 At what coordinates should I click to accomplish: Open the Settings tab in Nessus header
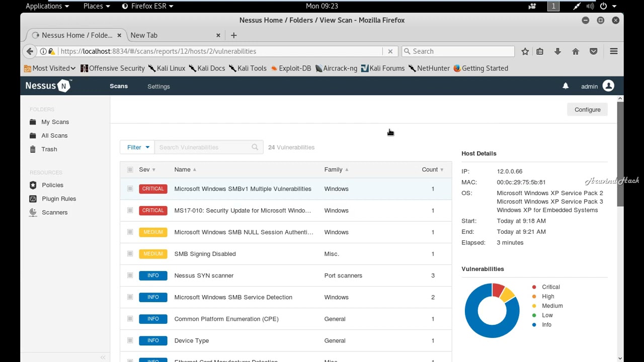coord(158,86)
